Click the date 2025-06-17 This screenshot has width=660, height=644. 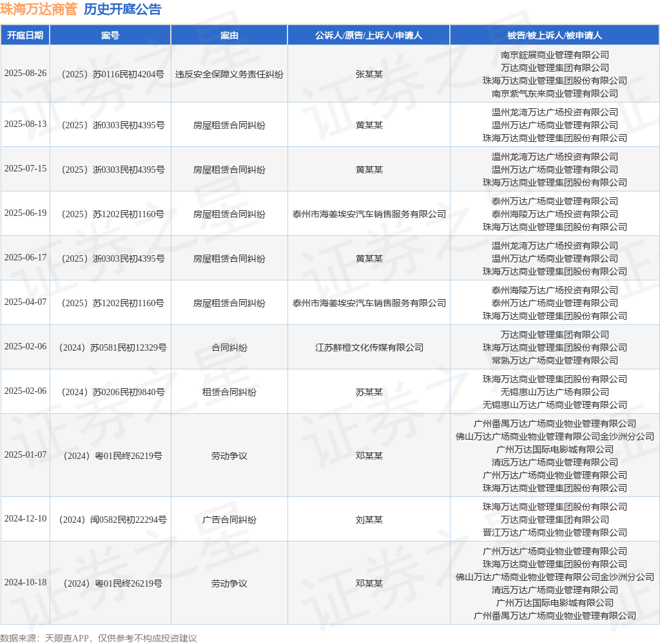(25, 258)
